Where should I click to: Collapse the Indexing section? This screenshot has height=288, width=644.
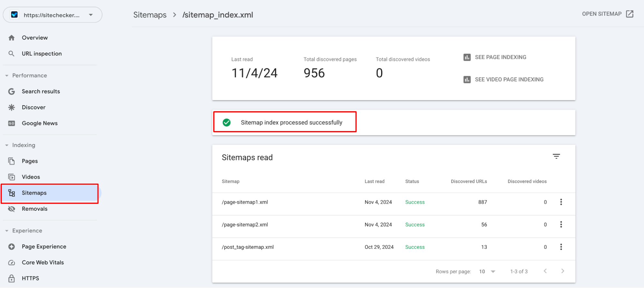coord(7,145)
